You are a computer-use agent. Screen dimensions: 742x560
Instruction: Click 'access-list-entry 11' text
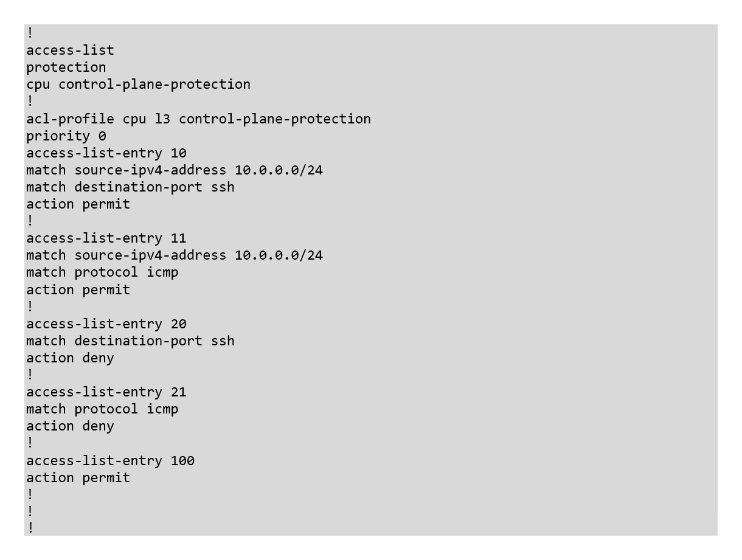click(106, 238)
